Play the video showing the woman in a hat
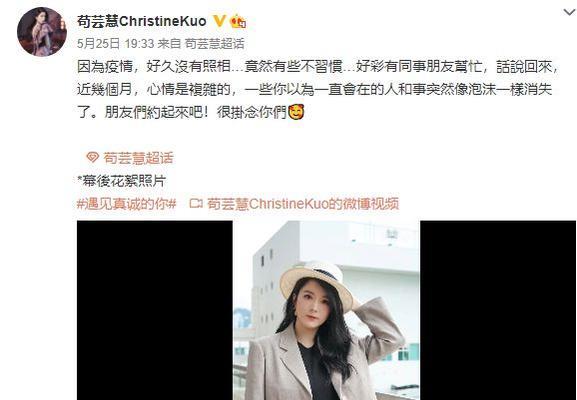577x400 pixels. (326, 310)
